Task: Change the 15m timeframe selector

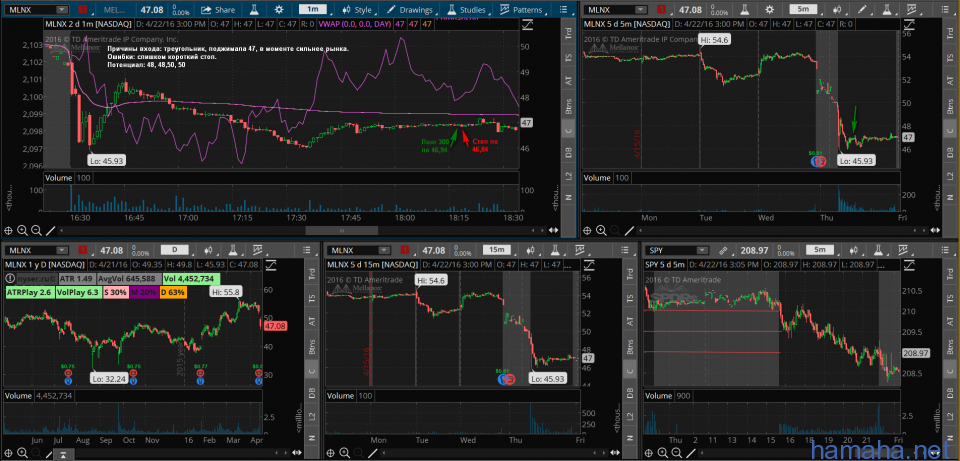Action: [497, 250]
